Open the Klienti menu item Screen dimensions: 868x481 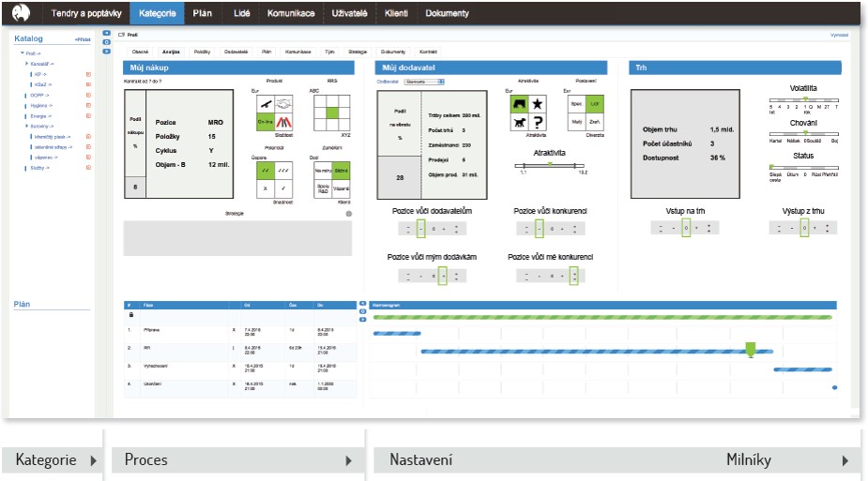(396, 13)
